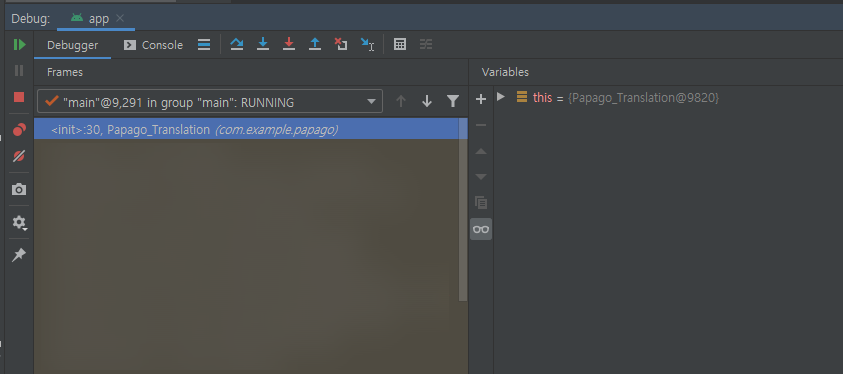Click the Duplicate Watch icon

point(481,203)
